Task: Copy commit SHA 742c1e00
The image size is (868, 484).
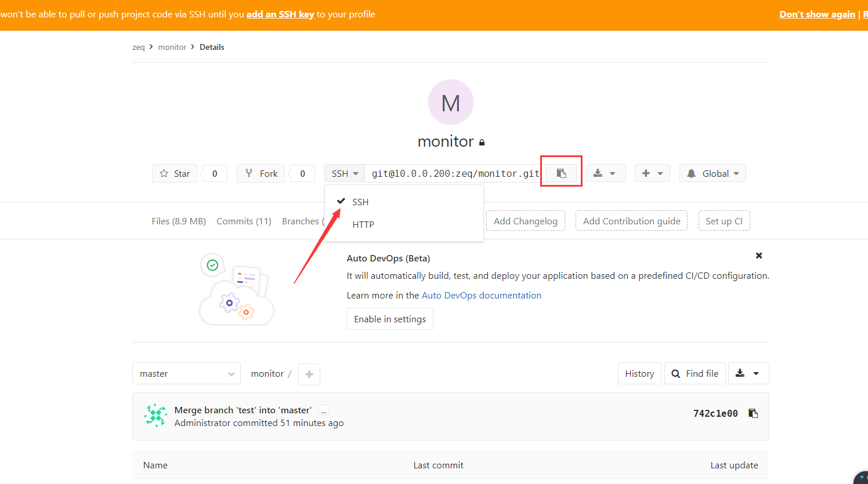Action: pos(753,413)
